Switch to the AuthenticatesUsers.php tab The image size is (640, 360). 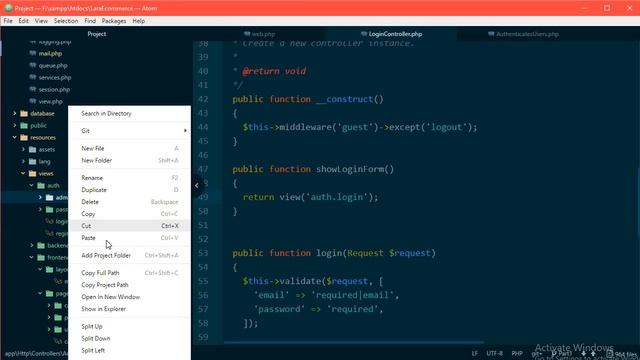coord(524,34)
